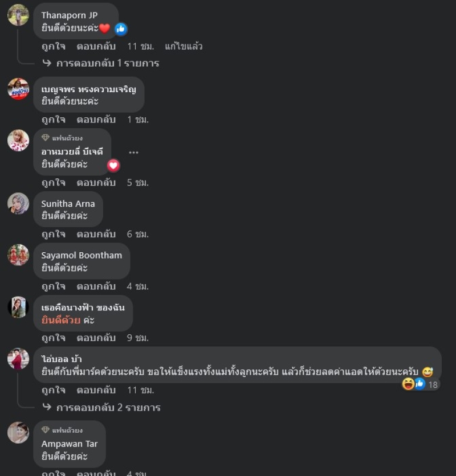456x476 pixels.
Task: Open the three-dot options menu beside อาหมวยลี่ comment
Action: click(x=133, y=153)
